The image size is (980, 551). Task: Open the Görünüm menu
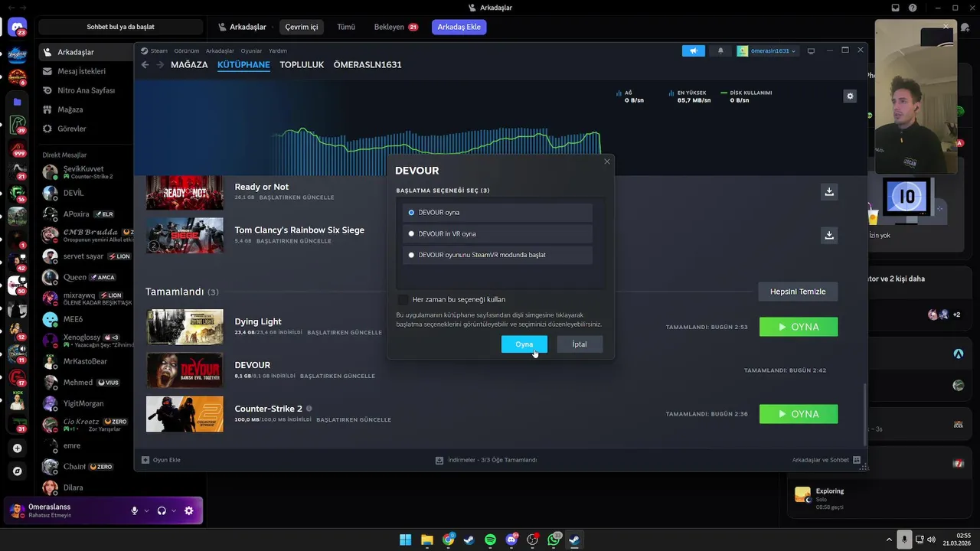(x=187, y=51)
